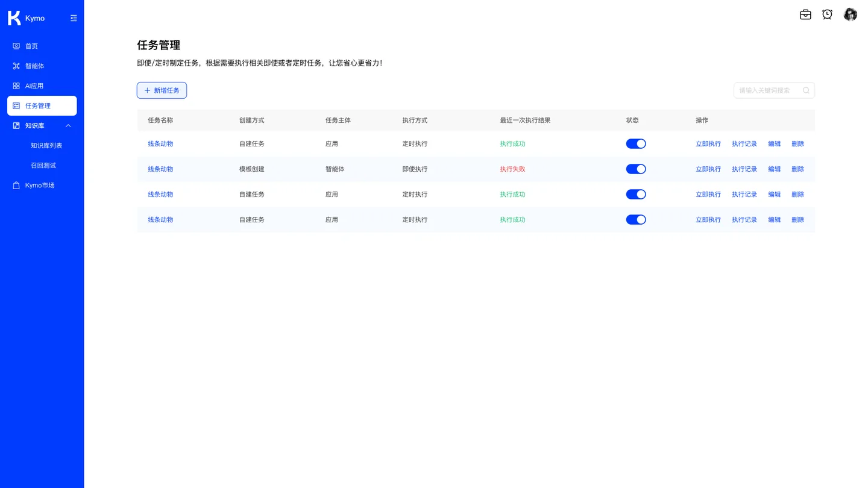Click the 新增任务 button
Screen dimensions: 868x488
tap(162, 90)
